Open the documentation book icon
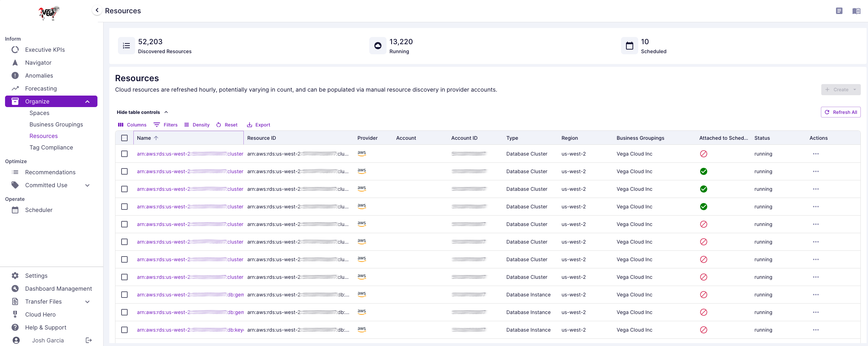 [856, 11]
